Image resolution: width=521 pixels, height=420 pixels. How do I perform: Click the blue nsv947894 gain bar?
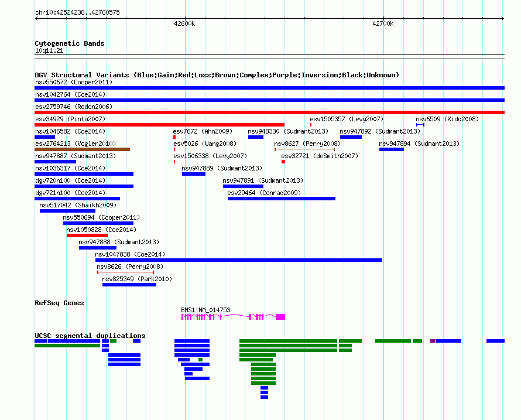(x=392, y=149)
